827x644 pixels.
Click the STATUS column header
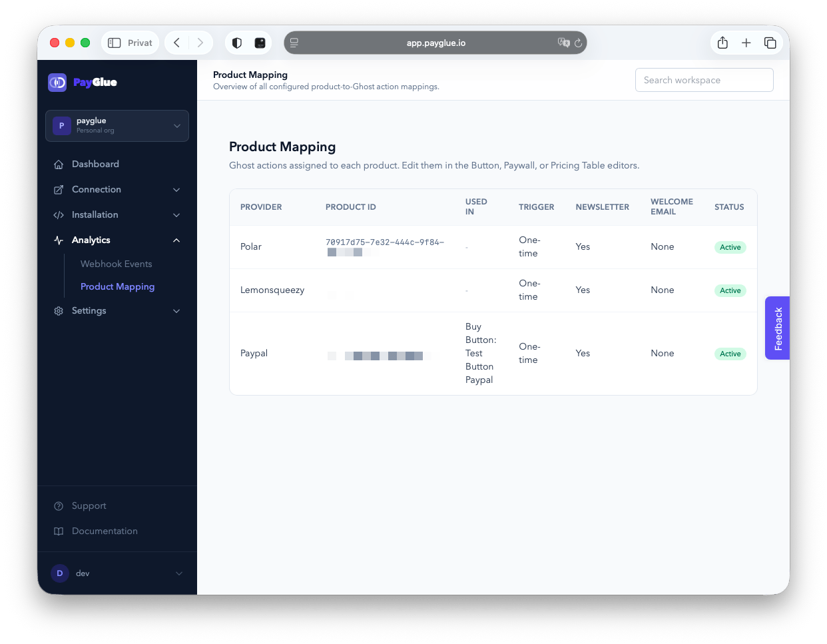click(x=729, y=207)
